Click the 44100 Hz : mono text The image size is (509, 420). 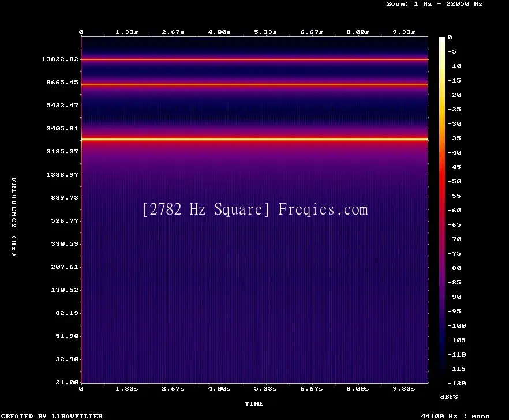[455, 416]
